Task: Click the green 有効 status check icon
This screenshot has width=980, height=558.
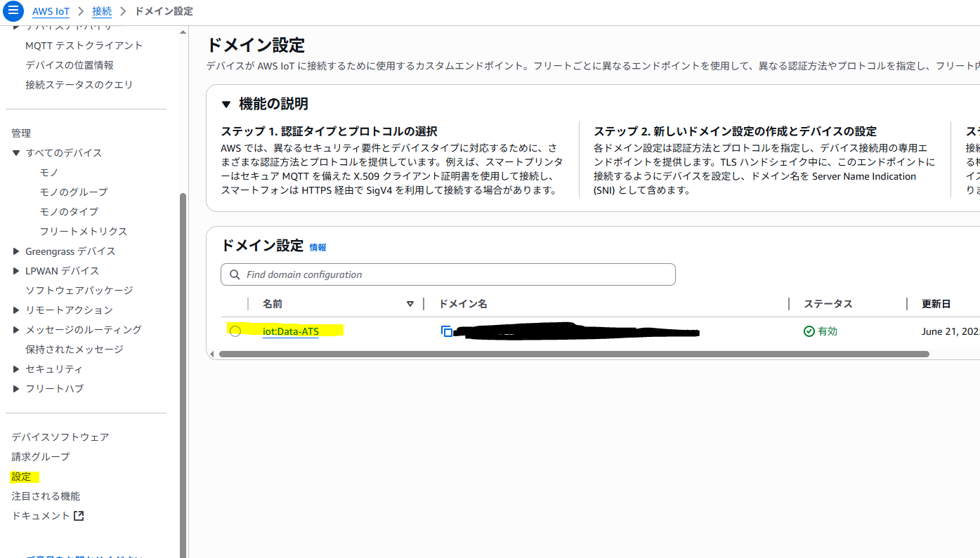Action: [x=809, y=331]
